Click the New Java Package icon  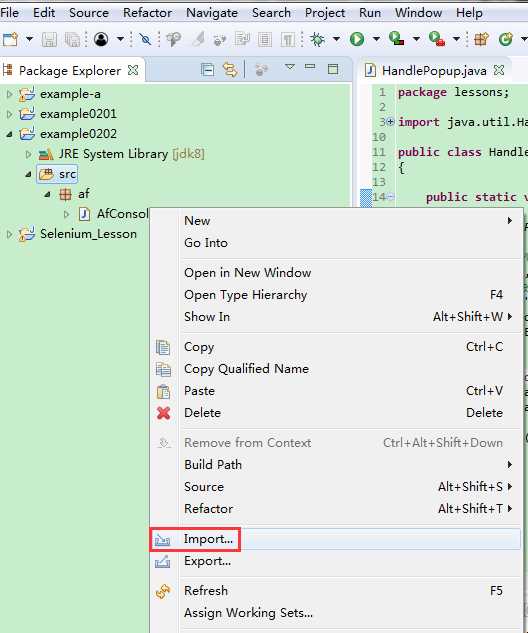pos(481,39)
